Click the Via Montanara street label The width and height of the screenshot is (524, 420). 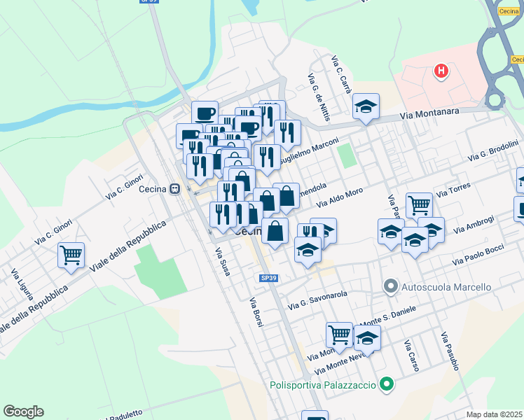point(429,113)
